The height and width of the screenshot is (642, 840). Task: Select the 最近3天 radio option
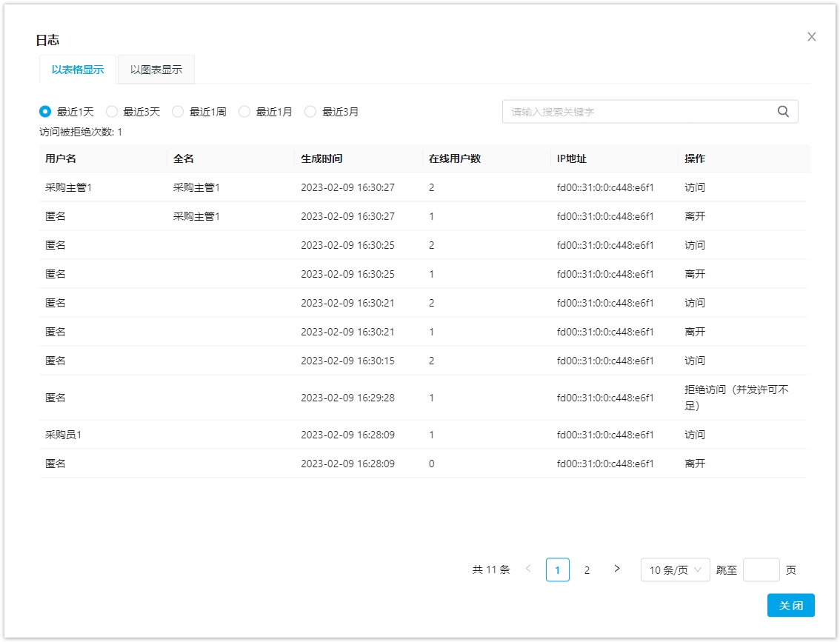(112, 112)
